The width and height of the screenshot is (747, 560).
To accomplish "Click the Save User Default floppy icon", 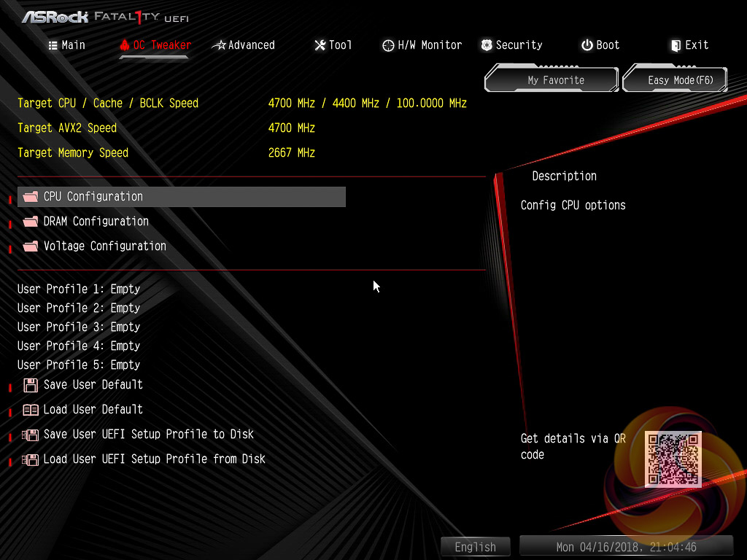I will point(31,385).
